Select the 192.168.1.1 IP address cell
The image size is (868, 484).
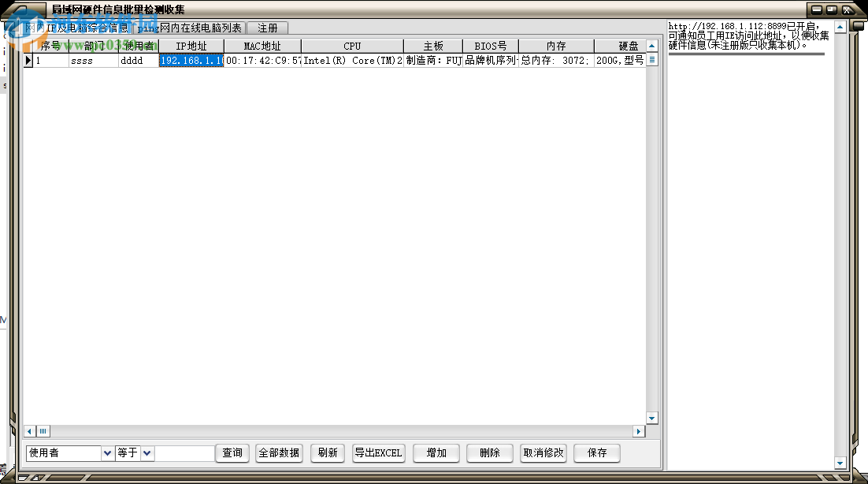[191, 61]
